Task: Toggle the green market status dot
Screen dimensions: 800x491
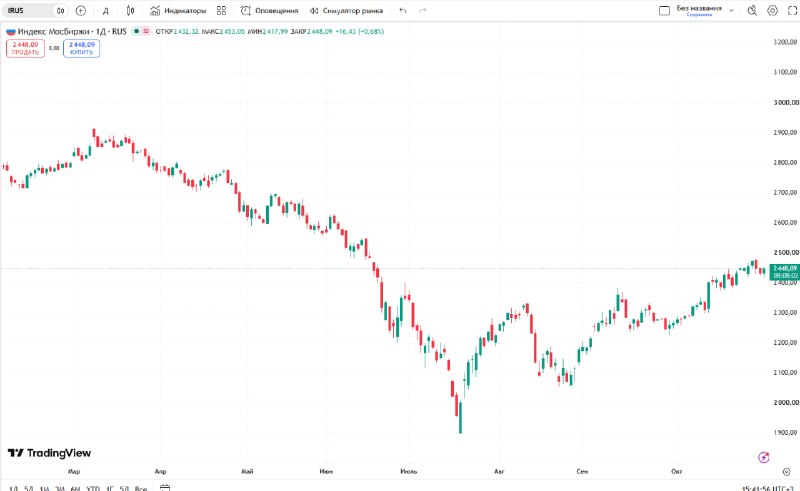Action: 136,31
